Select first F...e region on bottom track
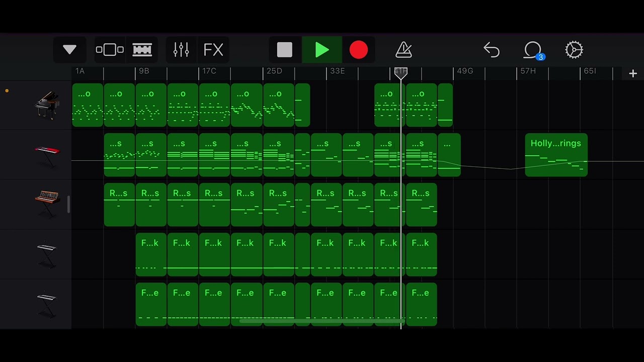Image resolution: width=644 pixels, height=362 pixels. [x=151, y=304]
